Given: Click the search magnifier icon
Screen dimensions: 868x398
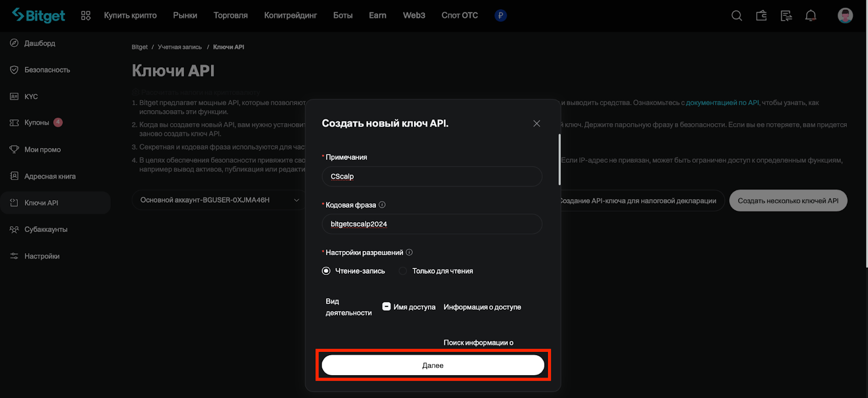Looking at the screenshot, I should point(737,16).
